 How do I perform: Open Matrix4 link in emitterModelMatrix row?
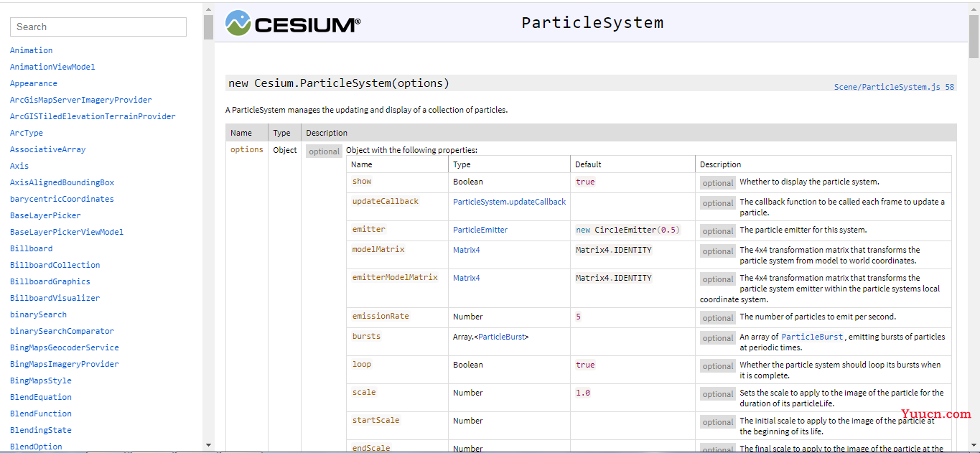(x=467, y=278)
